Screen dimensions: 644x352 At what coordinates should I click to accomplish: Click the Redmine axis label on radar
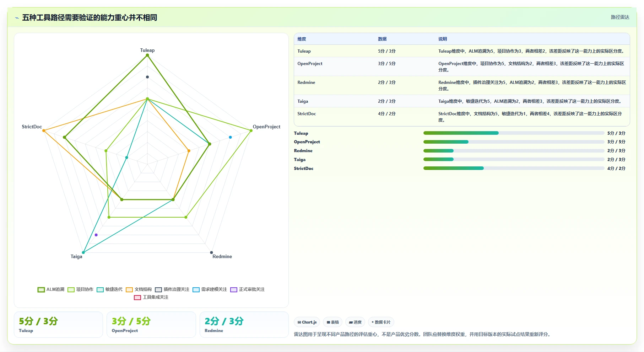[x=222, y=256]
